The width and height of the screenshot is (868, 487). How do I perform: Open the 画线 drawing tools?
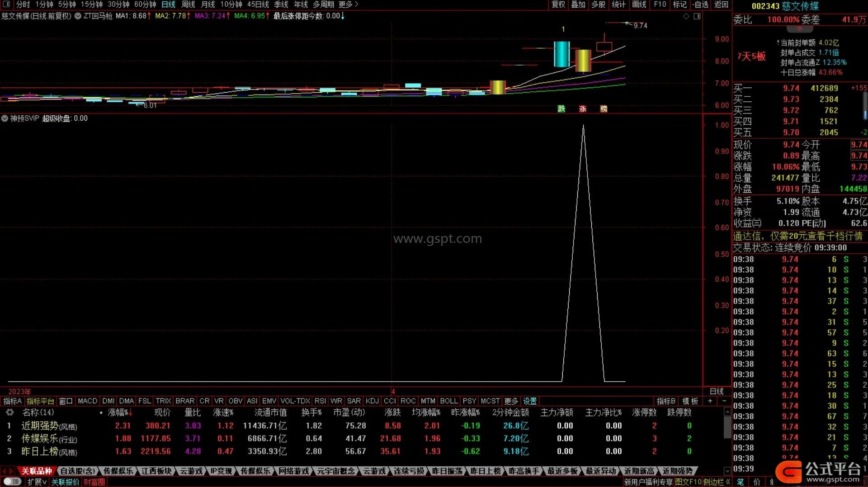pyautogui.click(x=639, y=5)
